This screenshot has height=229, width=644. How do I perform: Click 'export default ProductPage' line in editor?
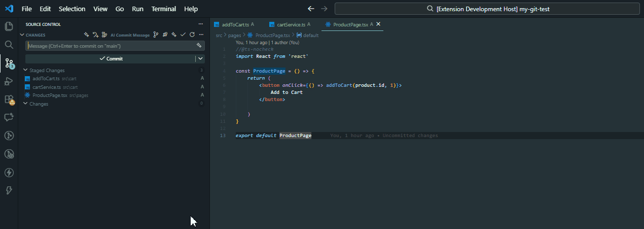point(273,136)
